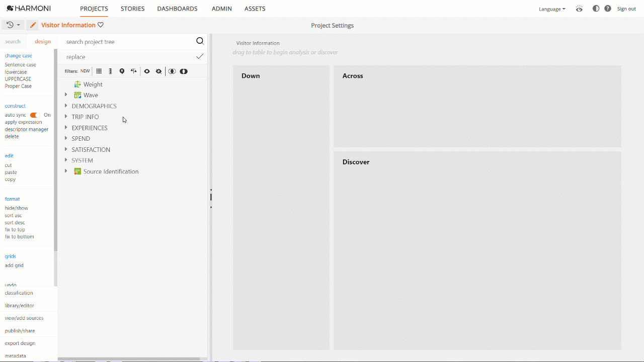
Task: Click the orange pencil edit icon
Action: point(33,25)
